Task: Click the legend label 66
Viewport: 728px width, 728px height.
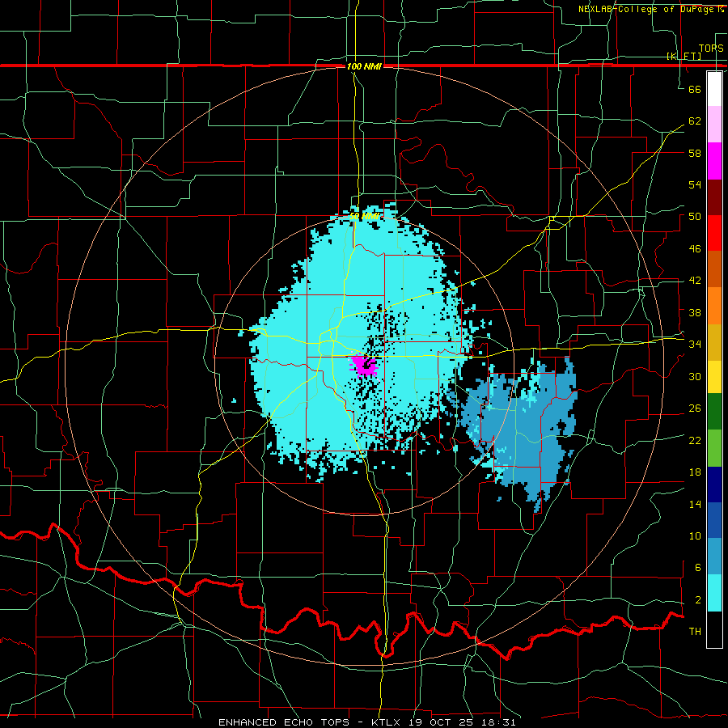Action: click(x=695, y=89)
